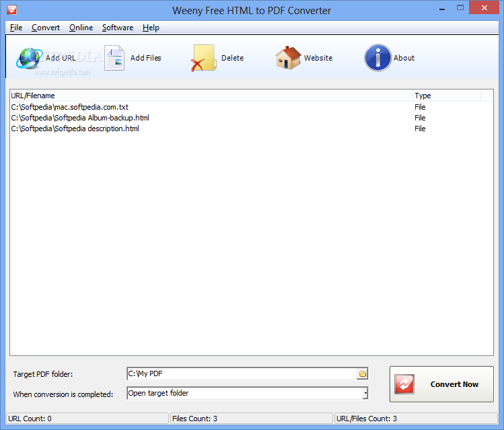Open the File menu
Screen dimensions: 504x430
click(x=16, y=28)
